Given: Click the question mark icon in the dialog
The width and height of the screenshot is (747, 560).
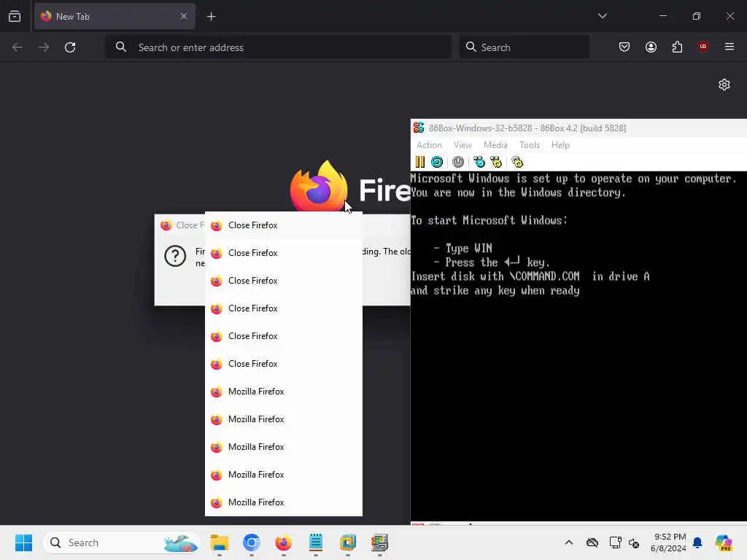Looking at the screenshot, I should click(175, 256).
